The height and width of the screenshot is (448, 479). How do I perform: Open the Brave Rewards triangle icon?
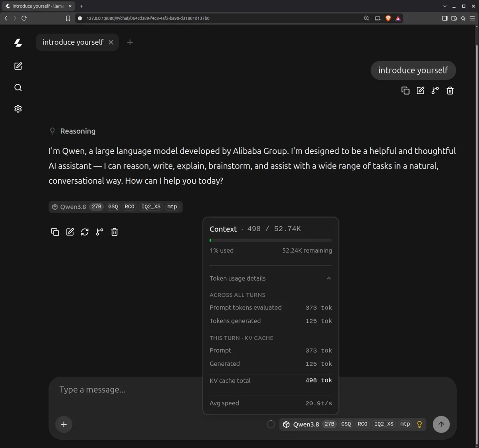(x=398, y=18)
